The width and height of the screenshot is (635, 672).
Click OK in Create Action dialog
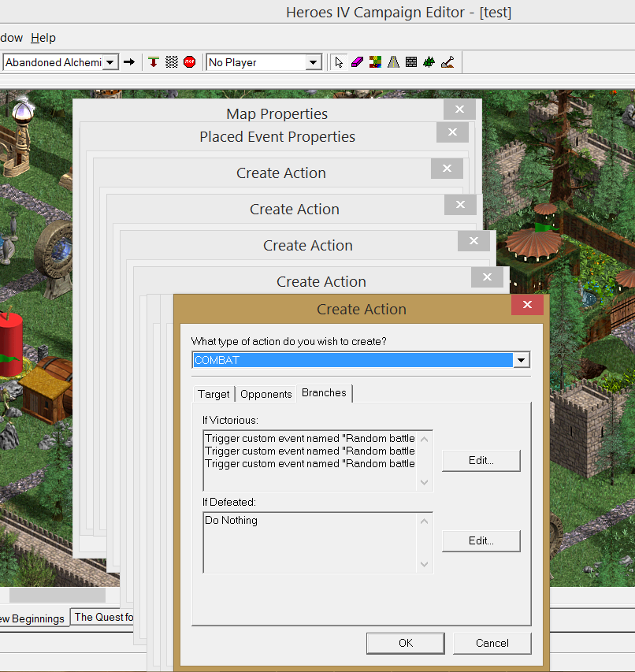point(405,643)
